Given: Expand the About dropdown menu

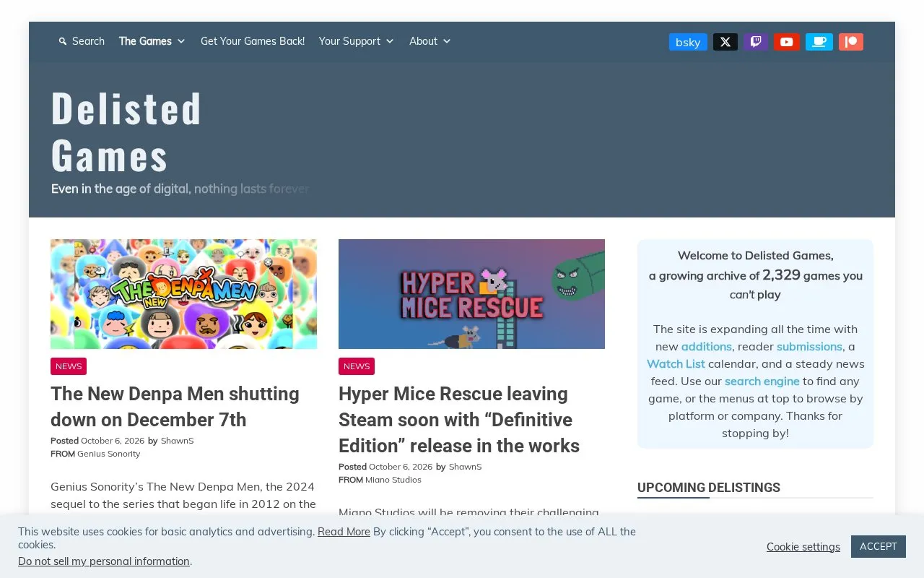Looking at the screenshot, I should 430,41.
